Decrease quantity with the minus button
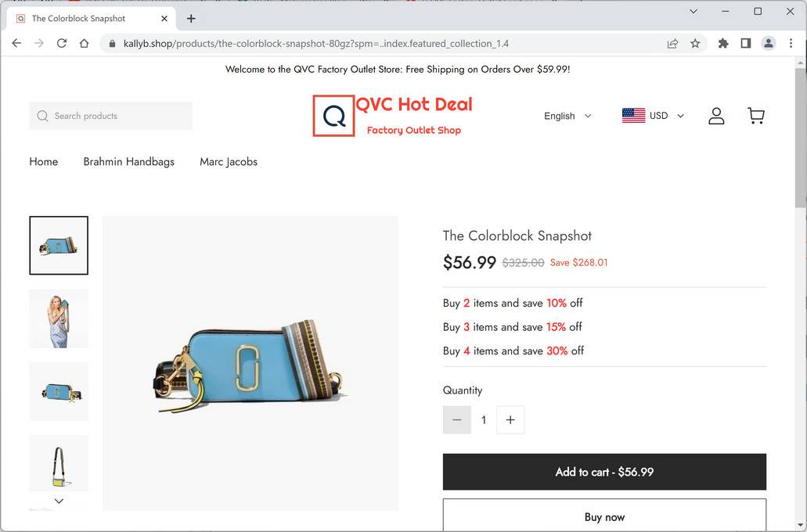807x532 pixels. tap(457, 420)
